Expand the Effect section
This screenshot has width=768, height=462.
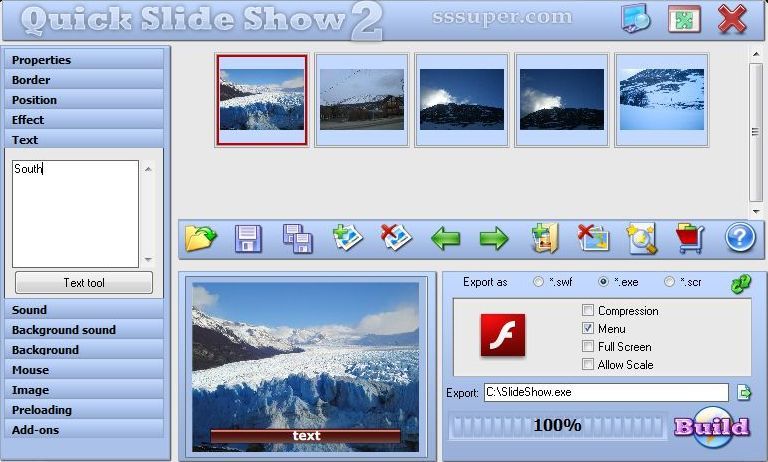[84, 120]
